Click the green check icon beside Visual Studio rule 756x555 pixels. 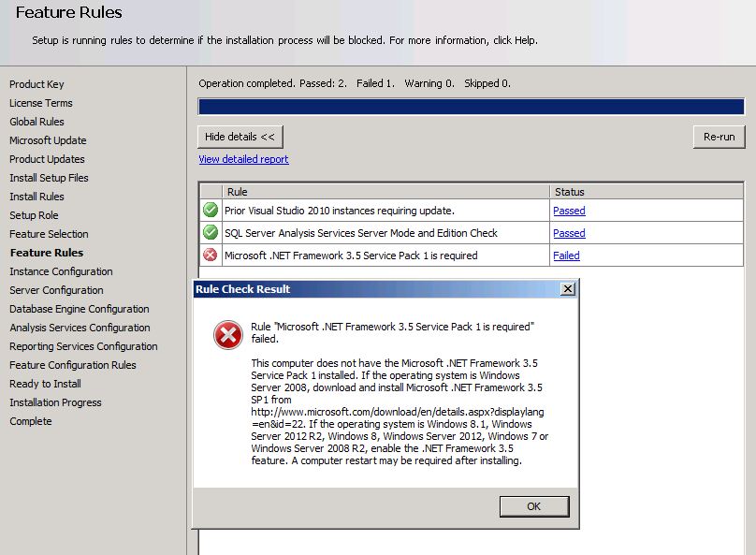[210, 211]
